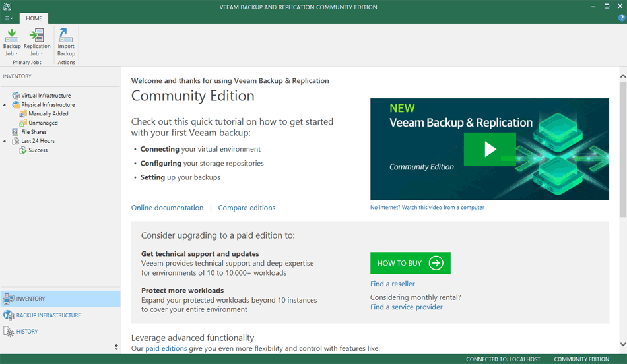Click the 'Primary Jobs' ribbon group label
Viewport: 627px width, 364px height.
pyautogui.click(x=27, y=63)
